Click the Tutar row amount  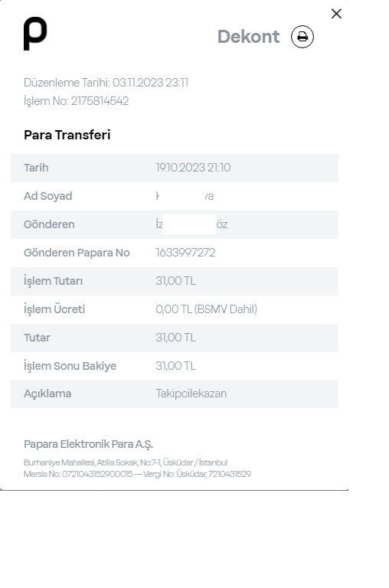tap(175, 338)
